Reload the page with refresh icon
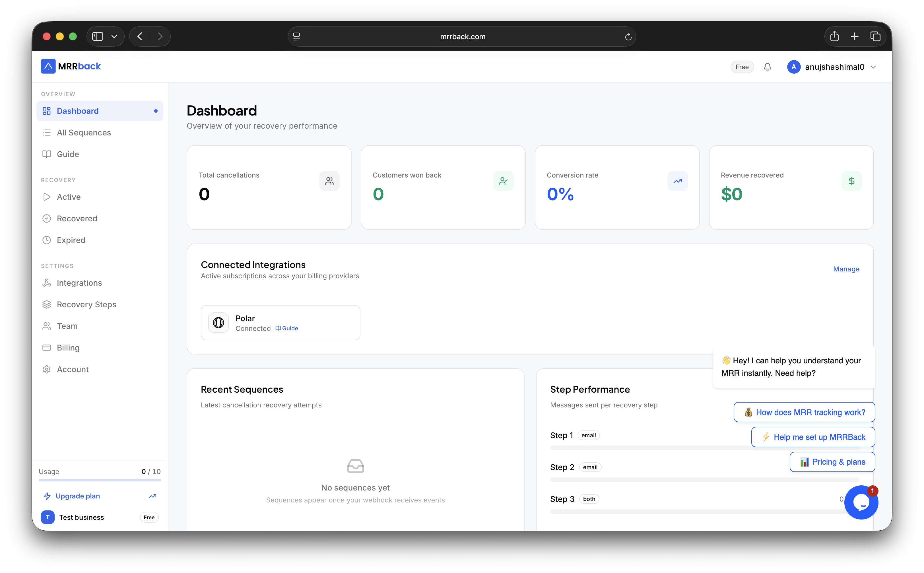924x573 pixels. tap(628, 37)
